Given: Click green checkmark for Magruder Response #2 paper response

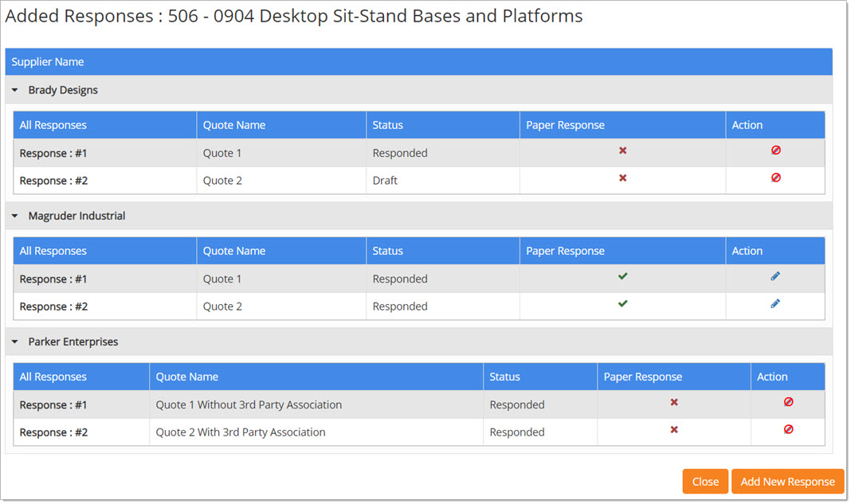Looking at the screenshot, I should (x=622, y=304).
